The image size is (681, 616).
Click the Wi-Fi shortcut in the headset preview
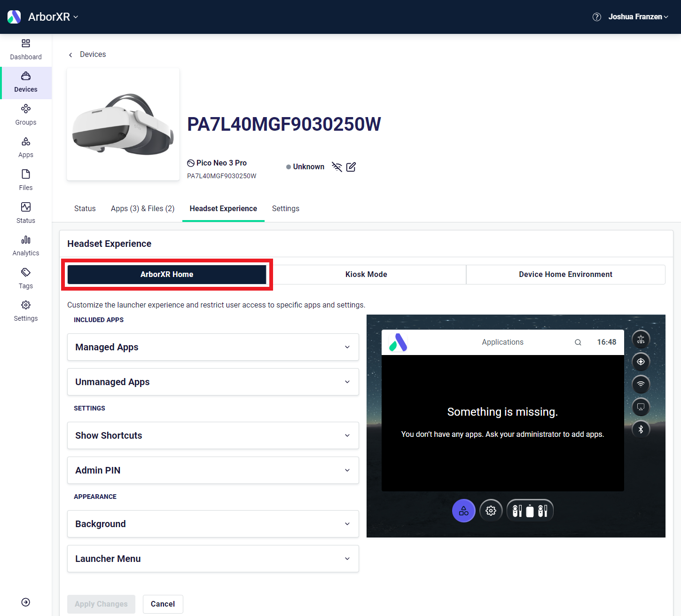tap(641, 384)
